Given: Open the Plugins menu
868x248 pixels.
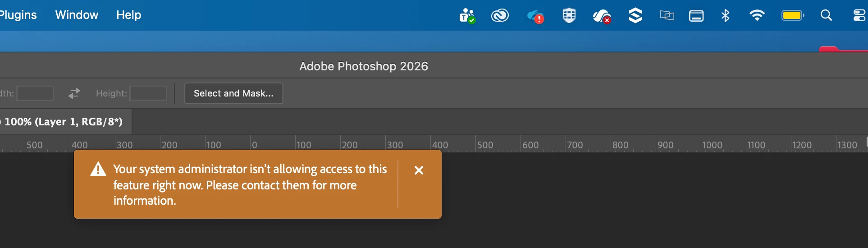Looking at the screenshot, I should coord(18,15).
